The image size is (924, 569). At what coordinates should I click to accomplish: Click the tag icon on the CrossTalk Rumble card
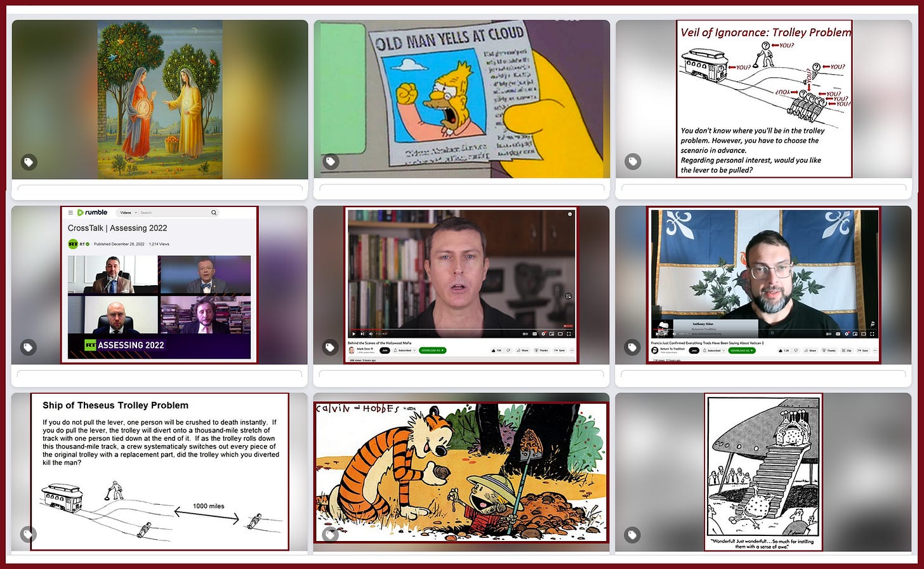pyautogui.click(x=29, y=347)
